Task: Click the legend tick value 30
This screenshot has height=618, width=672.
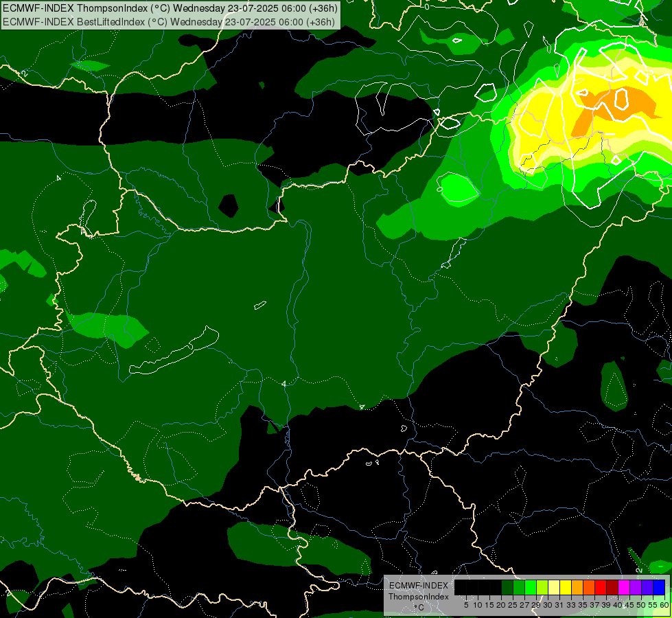Action: [x=548, y=605]
